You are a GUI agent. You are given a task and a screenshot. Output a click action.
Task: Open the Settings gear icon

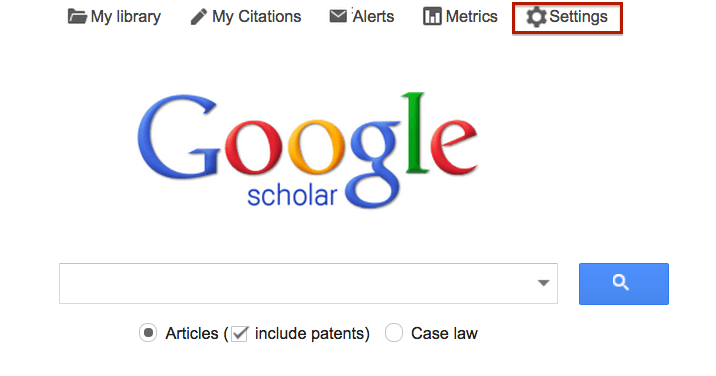coord(536,17)
